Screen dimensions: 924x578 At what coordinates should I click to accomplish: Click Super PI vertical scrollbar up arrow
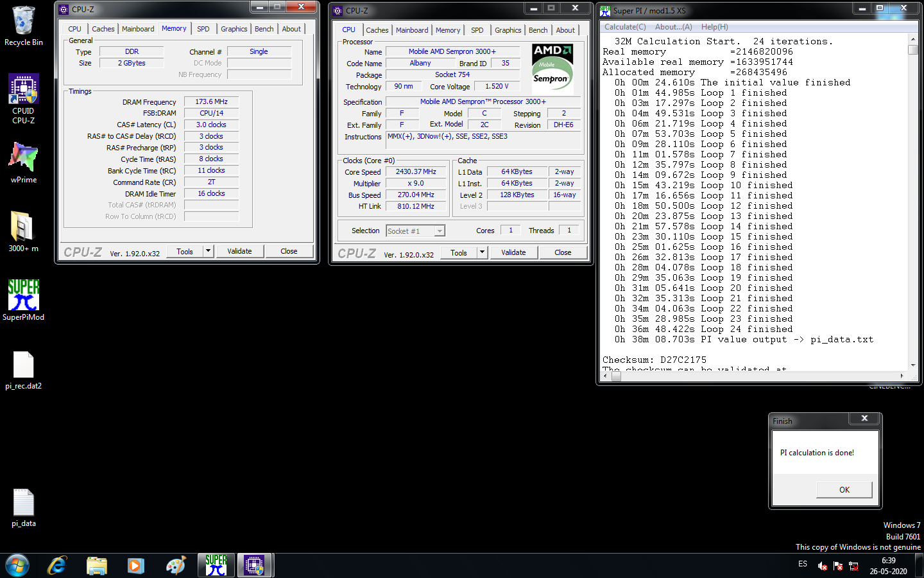pos(913,40)
